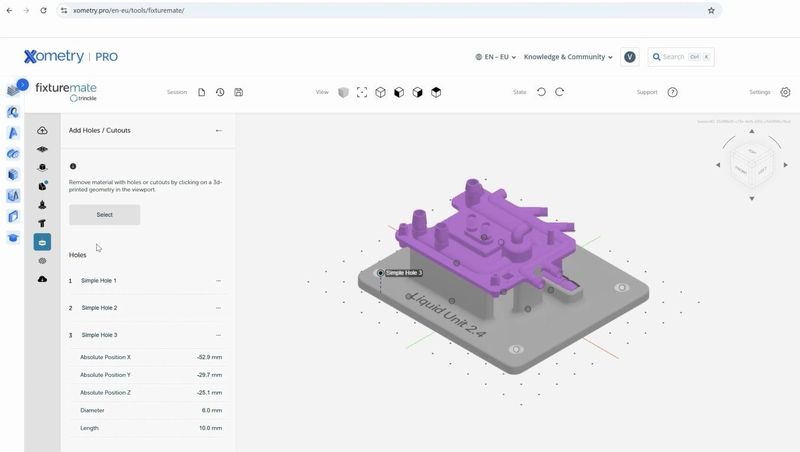Click the Simple Hole 3 viewport marker
This screenshot has height=452, width=800.
(x=380, y=273)
